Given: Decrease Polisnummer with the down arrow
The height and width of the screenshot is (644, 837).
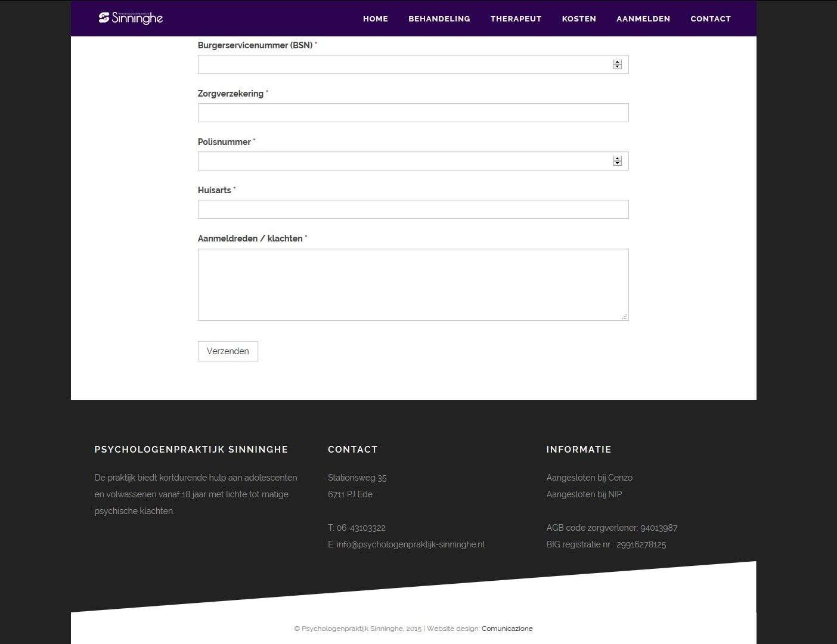Looking at the screenshot, I should pyautogui.click(x=618, y=163).
